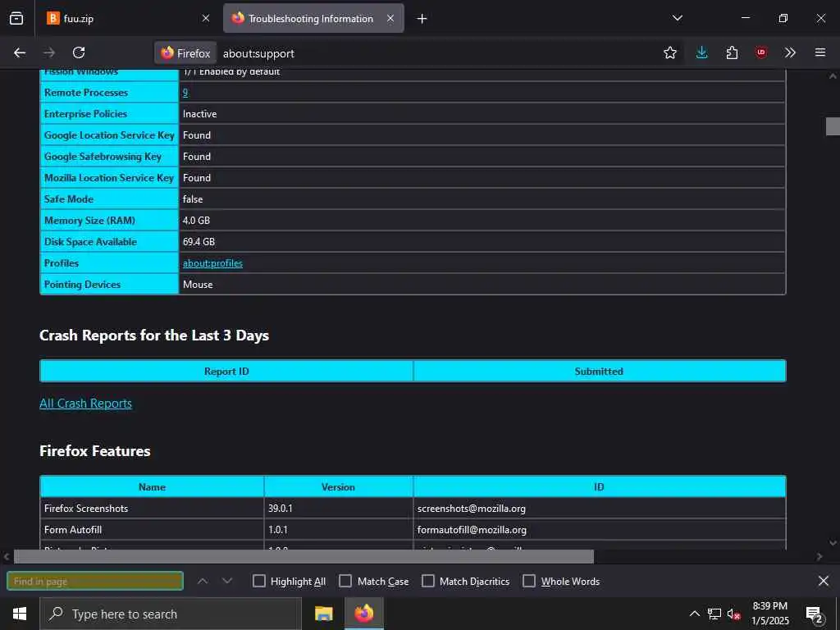Jump to previous find match arrow
The width and height of the screenshot is (840, 630).
[x=203, y=581]
